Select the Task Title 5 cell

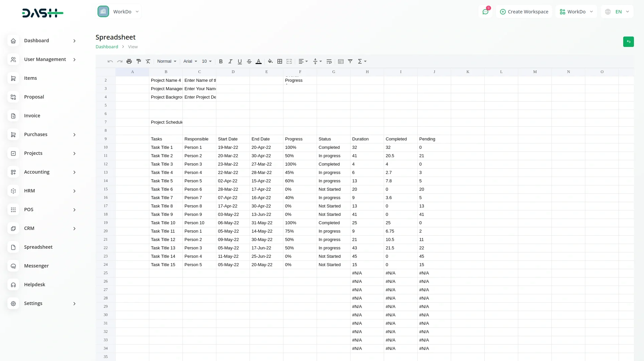pos(166,181)
